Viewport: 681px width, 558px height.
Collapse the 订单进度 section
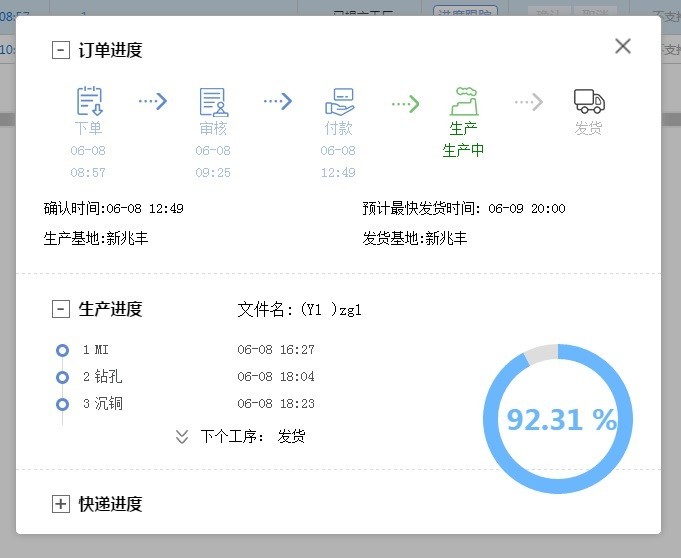61,50
